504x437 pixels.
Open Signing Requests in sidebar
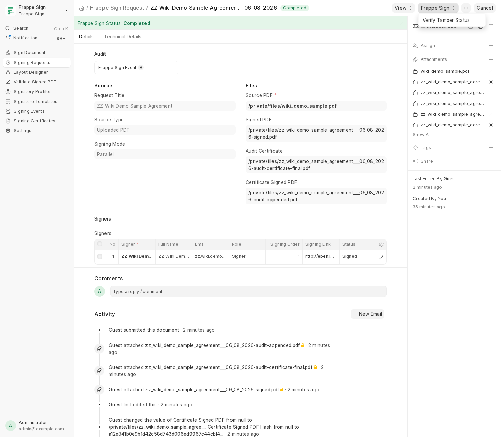(x=37, y=63)
